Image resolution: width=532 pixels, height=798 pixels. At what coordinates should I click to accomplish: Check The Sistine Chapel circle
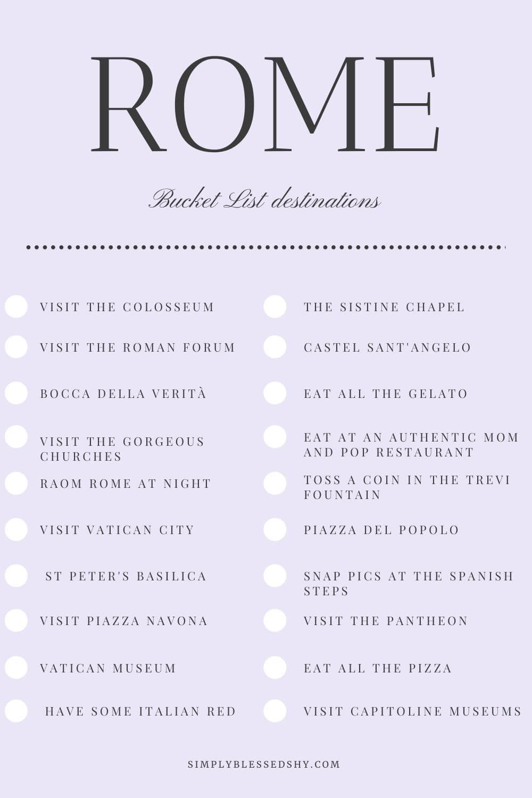(275, 307)
